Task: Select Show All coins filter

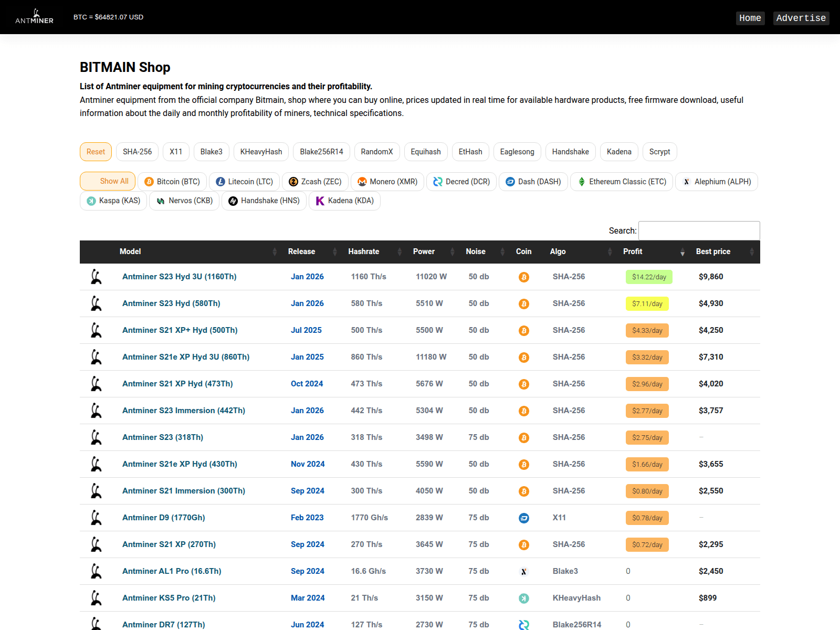Action: click(x=108, y=181)
